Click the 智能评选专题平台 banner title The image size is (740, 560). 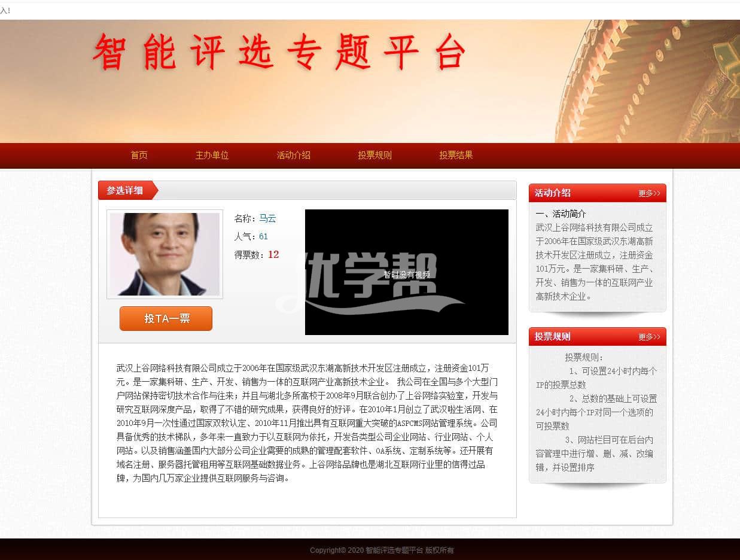(279, 53)
